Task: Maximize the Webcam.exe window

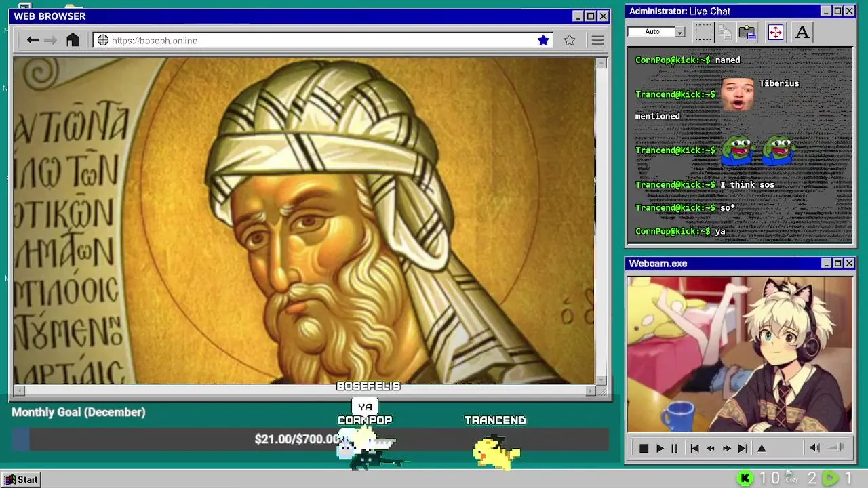Action: pos(837,263)
